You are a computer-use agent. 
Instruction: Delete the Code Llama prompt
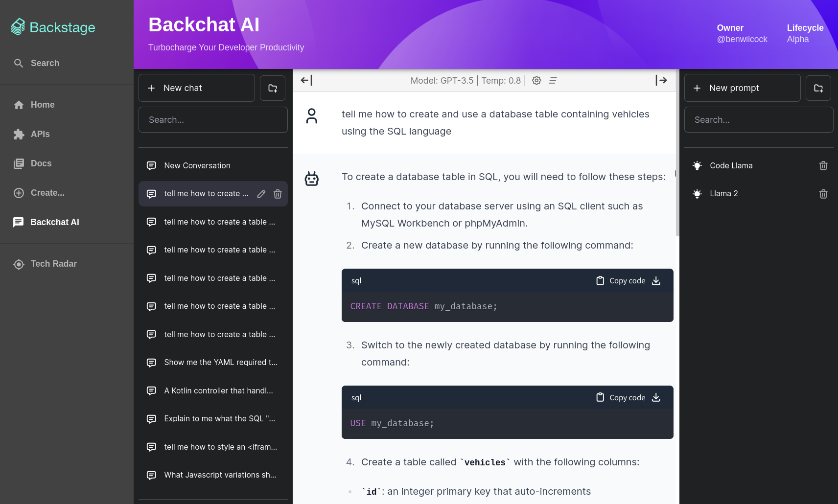coord(823,166)
